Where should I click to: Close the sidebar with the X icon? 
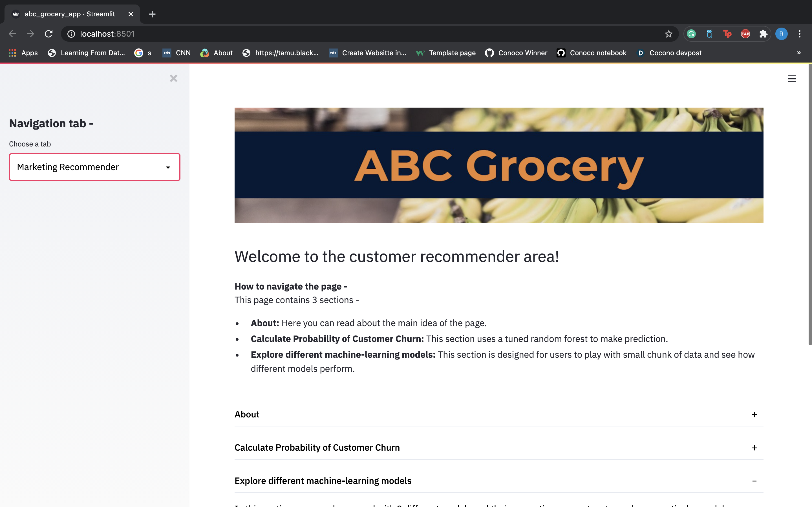[x=173, y=79]
